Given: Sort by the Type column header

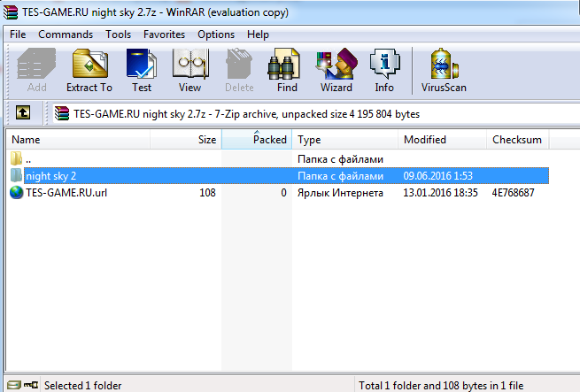Looking at the screenshot, I should (344, 140).
